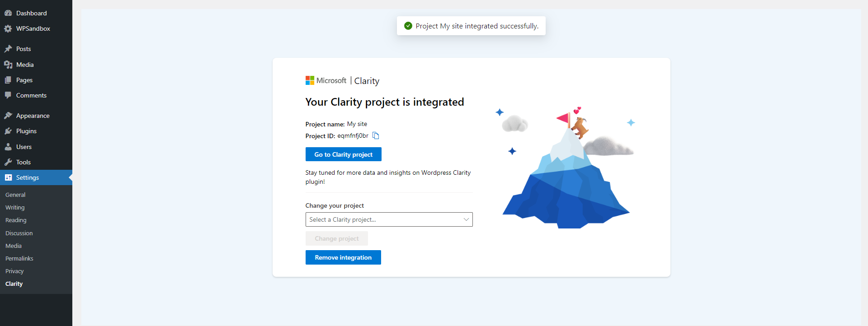
Task: Open Permalinks settings submenu
Action: (x=19, y=258)
